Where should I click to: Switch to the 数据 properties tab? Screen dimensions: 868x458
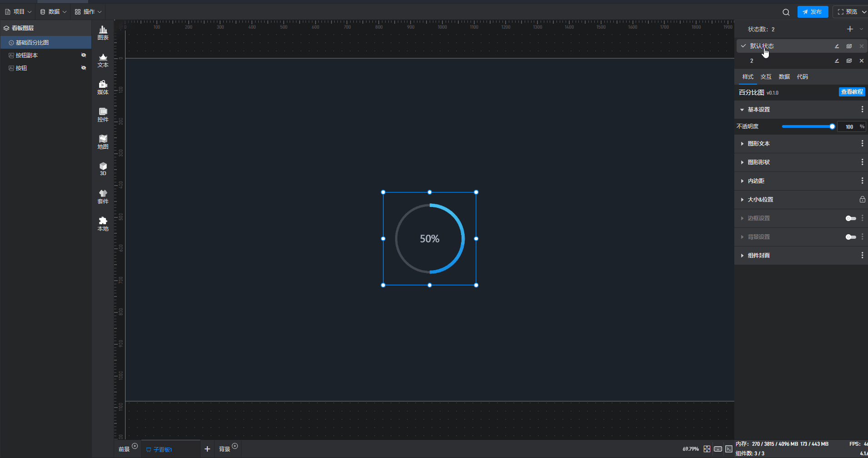(x=784, y=77)
